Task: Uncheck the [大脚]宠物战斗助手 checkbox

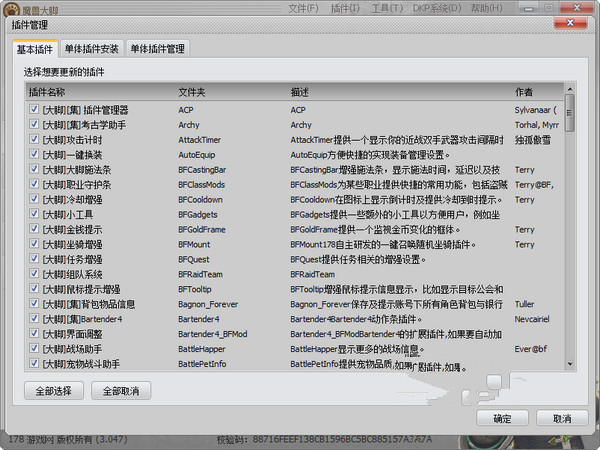Action: [x=34, y=363]
